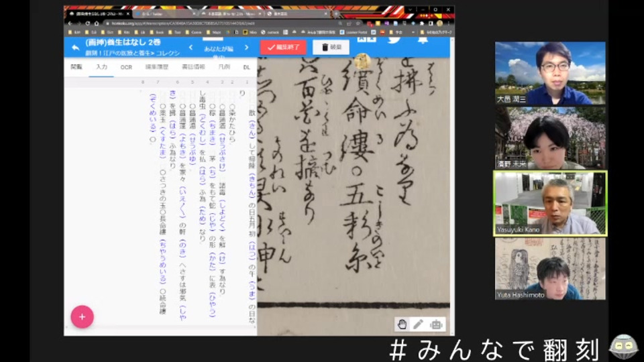644x362 pixels.
Task: Click the ruby reading (しよどく)
Action: (222, 215)
